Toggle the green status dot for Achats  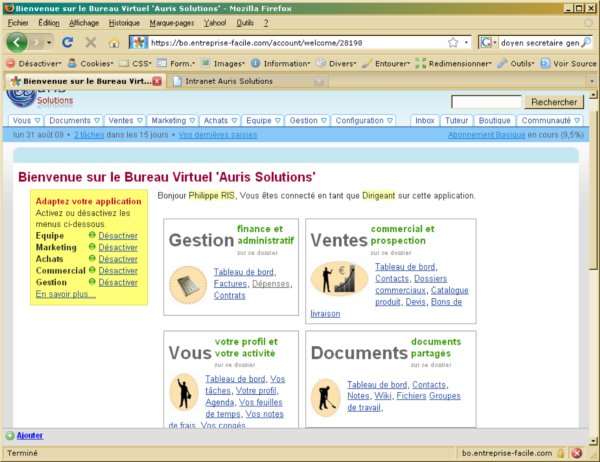click(92, 258)
